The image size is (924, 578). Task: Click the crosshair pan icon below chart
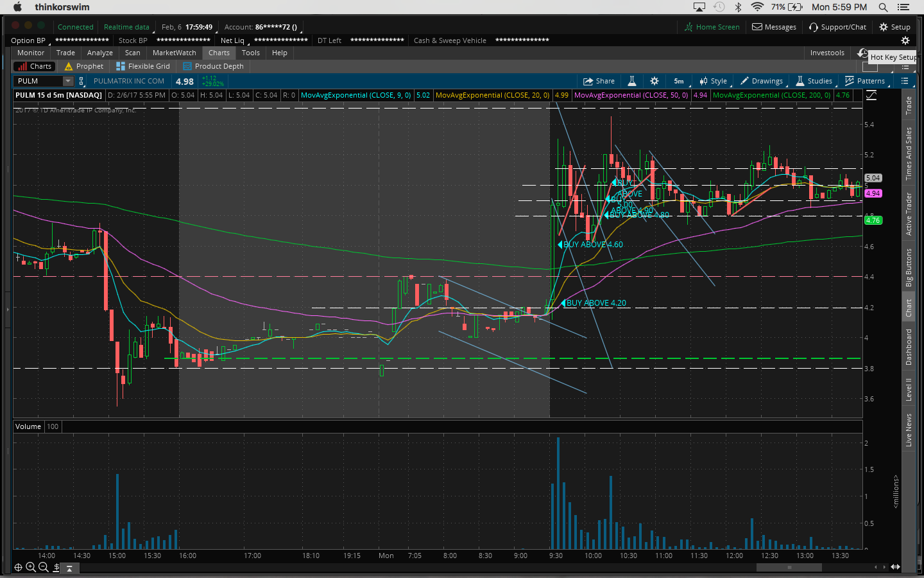click(x=18, y=567)
